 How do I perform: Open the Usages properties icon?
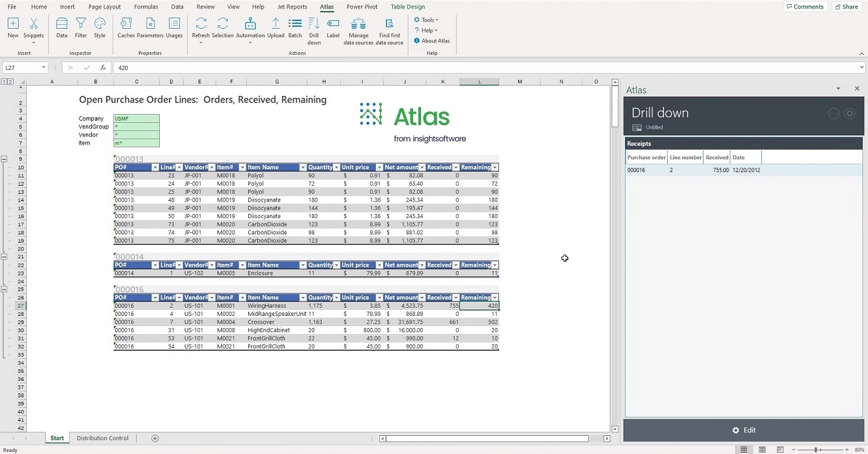174,27
